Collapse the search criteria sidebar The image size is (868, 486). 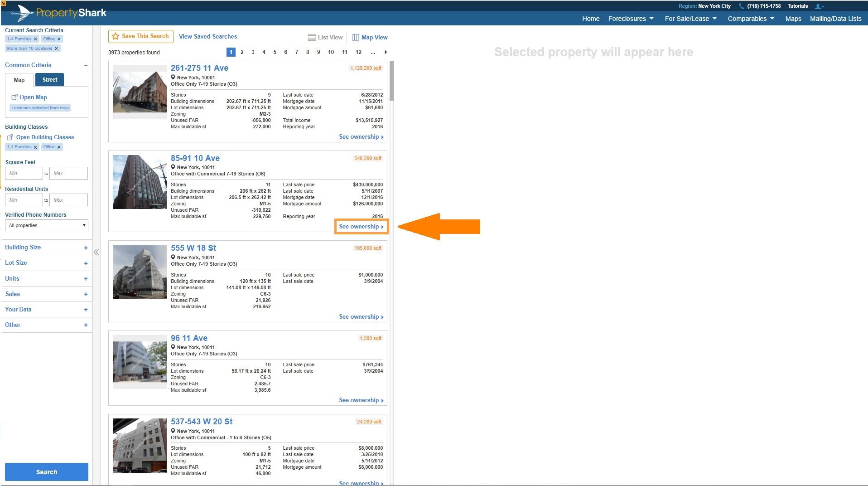pos(96,252)
